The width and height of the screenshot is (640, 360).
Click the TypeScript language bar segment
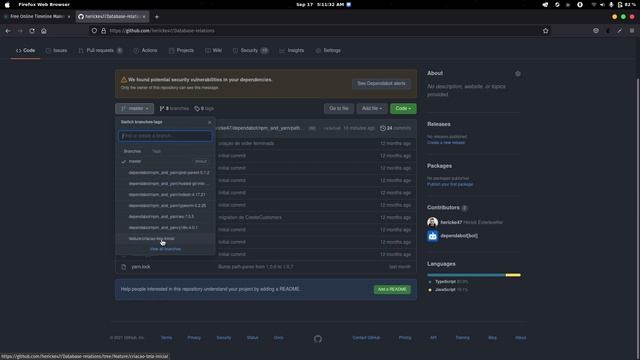pyautogui.click(x=466, y=275)
